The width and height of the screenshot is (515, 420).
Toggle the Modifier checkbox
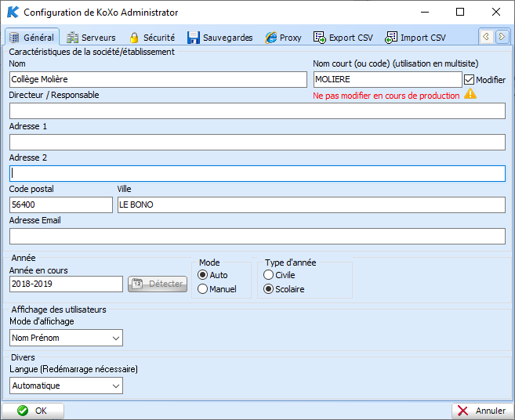(x=469, y=80)
